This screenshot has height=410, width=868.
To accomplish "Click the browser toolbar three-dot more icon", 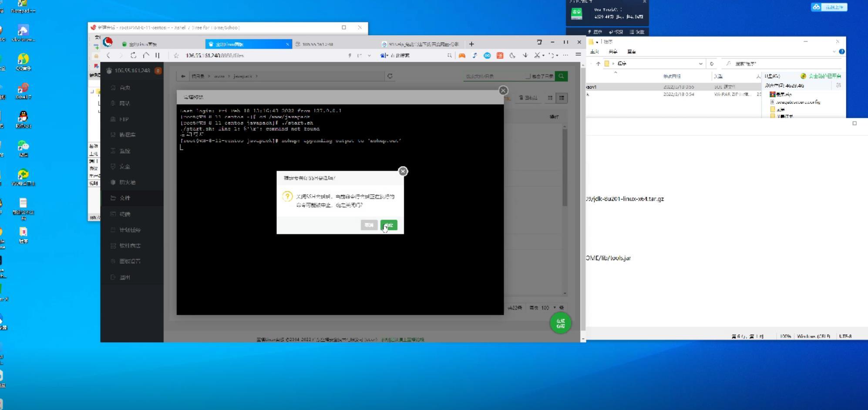I will pyautogui.click(x=565, y=55).
